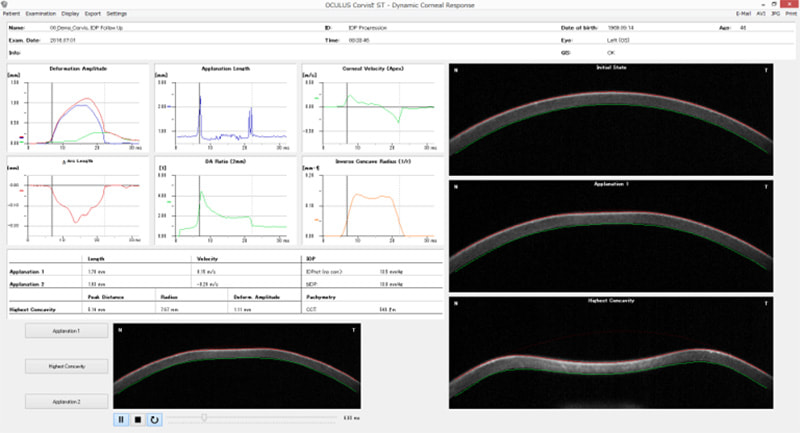Click the 'bIOP' label in IOP section
The width and height of the screenshot is (800, 433).
tap(311, 285)
